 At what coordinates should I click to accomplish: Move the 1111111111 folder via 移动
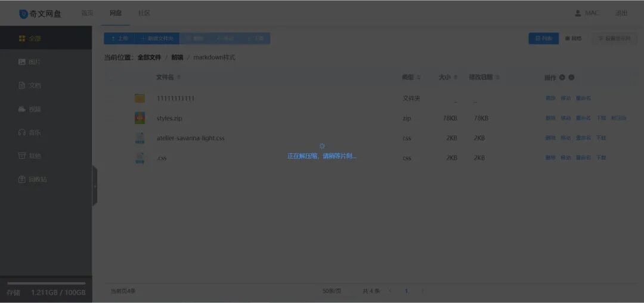point(565,98)
